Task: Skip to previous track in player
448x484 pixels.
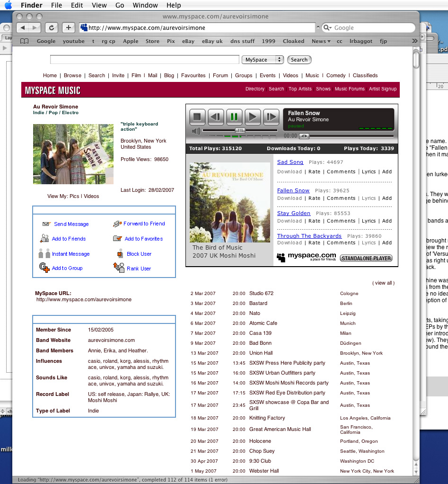Action: click(x=216, y=117)
